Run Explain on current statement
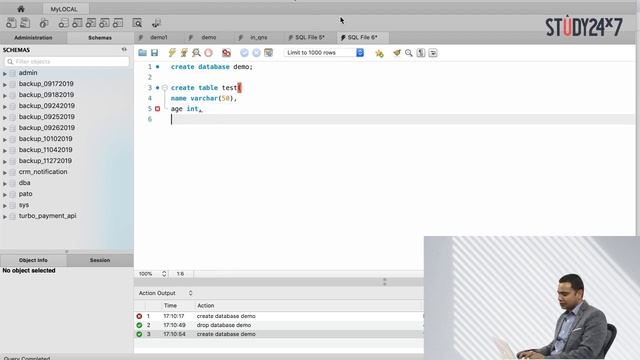The image size is (640, 360). tap(196, 53)
